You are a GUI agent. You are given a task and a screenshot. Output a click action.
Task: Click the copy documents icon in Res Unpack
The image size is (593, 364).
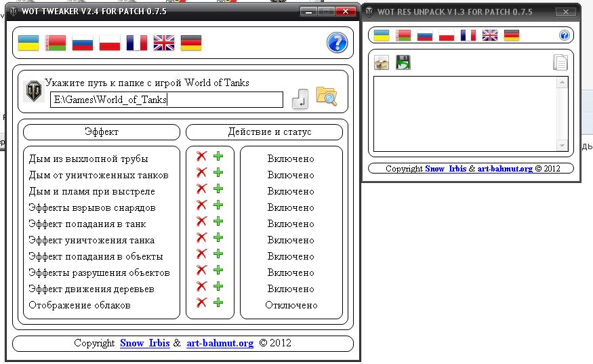559,63
